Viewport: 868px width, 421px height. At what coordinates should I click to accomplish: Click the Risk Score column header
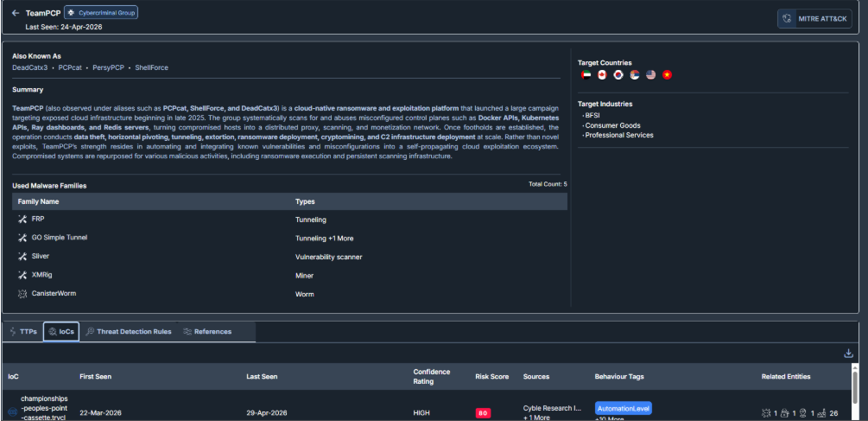tap(492, 377)
